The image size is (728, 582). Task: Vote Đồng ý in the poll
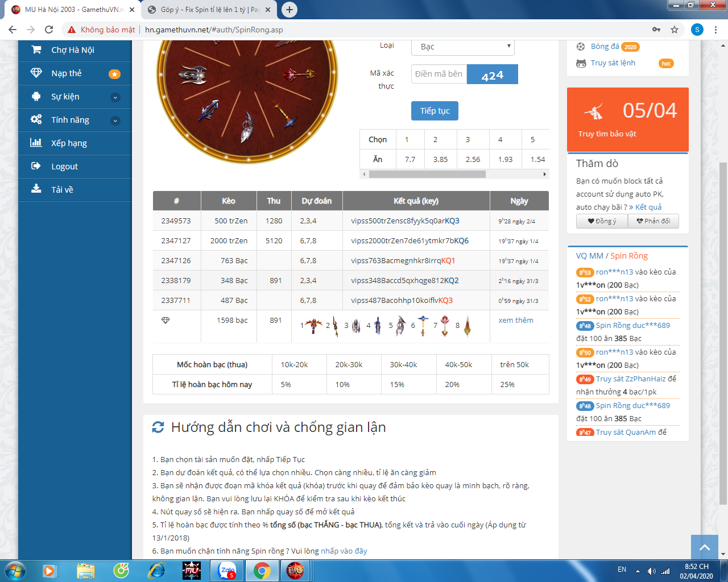(x=602, y=221)
